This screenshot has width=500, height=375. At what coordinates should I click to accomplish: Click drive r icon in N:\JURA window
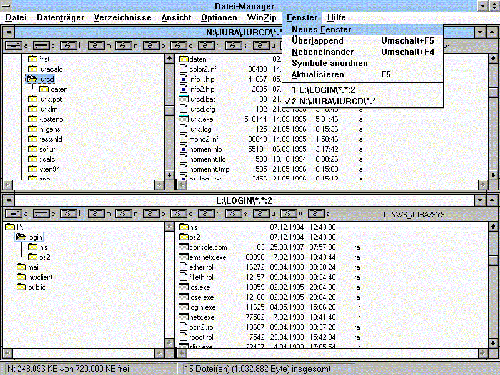pyautogui.click(x=124, y=45)
